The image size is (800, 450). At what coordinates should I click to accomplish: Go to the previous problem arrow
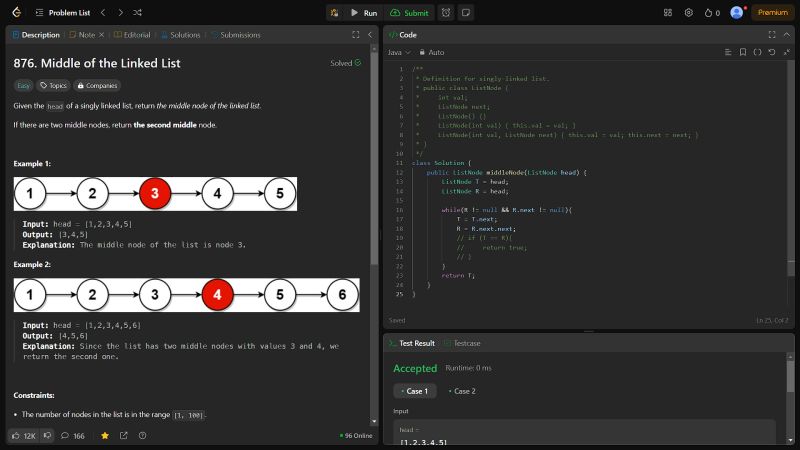coord(103,13)
